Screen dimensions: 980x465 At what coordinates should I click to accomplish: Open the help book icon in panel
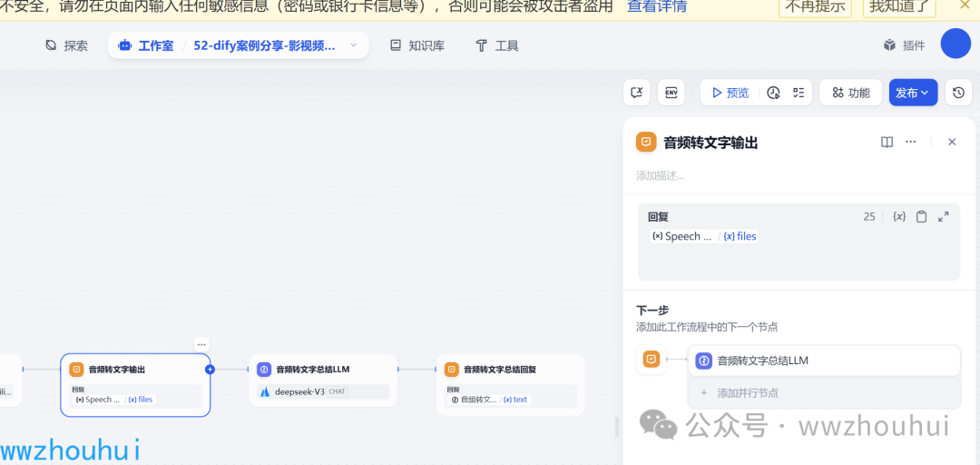pyautogui.click(x=887, y=142)
